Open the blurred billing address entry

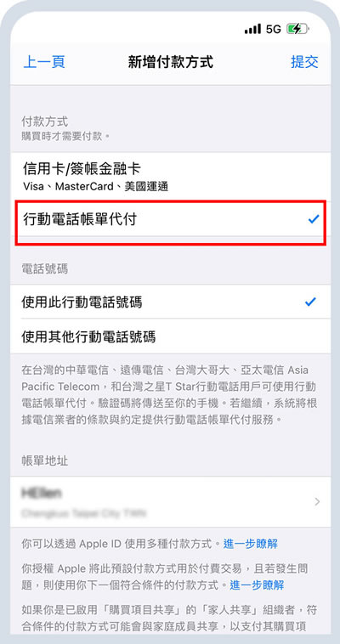point(170,502)
